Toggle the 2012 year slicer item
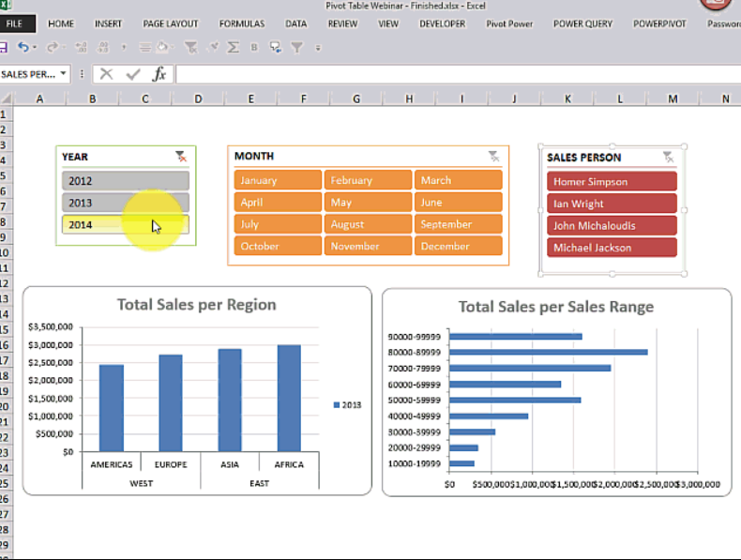Viewport: 741px width, 560px height. 126,181
